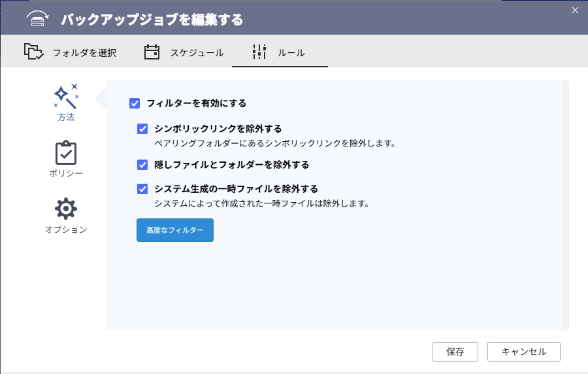The height and width of the screenshot is (374, 588).
Task: Click the vertical scrollbar on the filter panel
Action: coord(565,204)
